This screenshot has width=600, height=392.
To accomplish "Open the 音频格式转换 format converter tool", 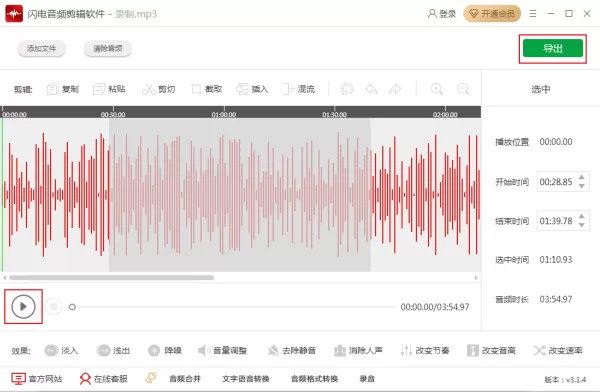I will click(x=315, y=379).
